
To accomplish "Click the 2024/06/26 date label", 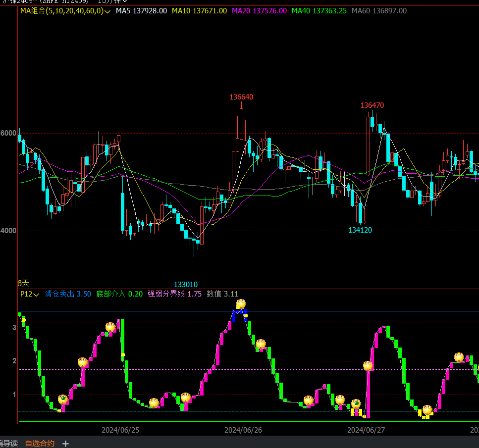I will [243, 430].
